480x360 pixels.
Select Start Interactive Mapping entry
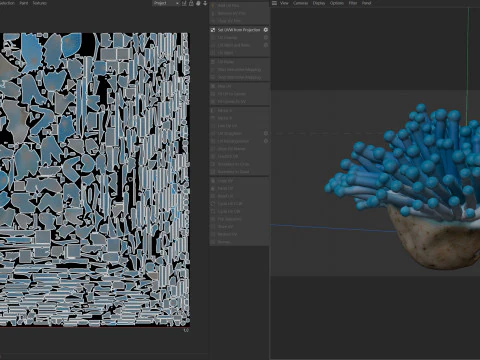click(x=239, y=70)
